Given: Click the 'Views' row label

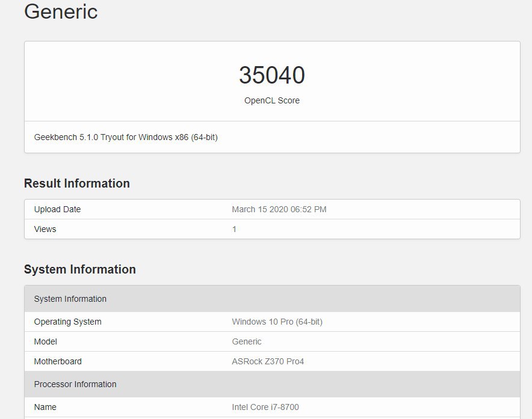Looking at the screenshot, I should coord(45,229).
